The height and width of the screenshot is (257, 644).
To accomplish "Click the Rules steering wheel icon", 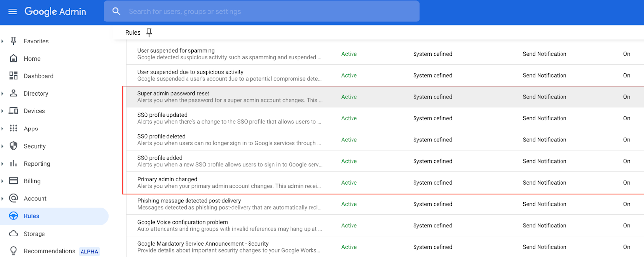I will [x=14, y=216].
